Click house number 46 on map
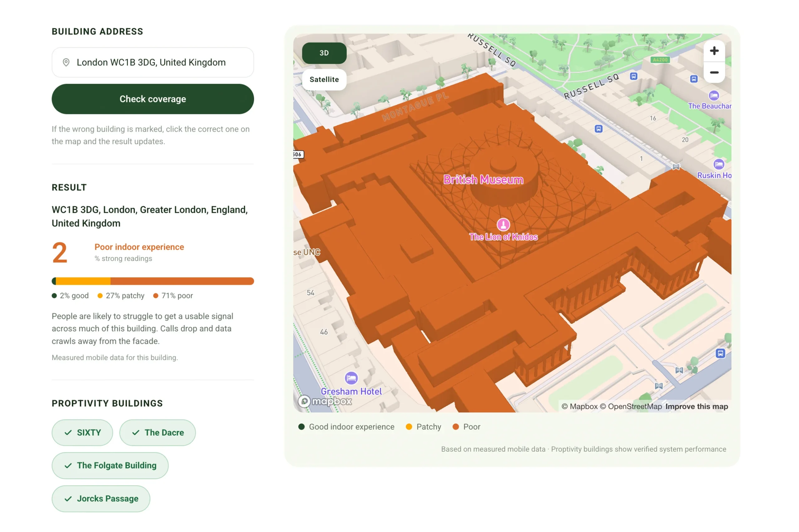 323,331
